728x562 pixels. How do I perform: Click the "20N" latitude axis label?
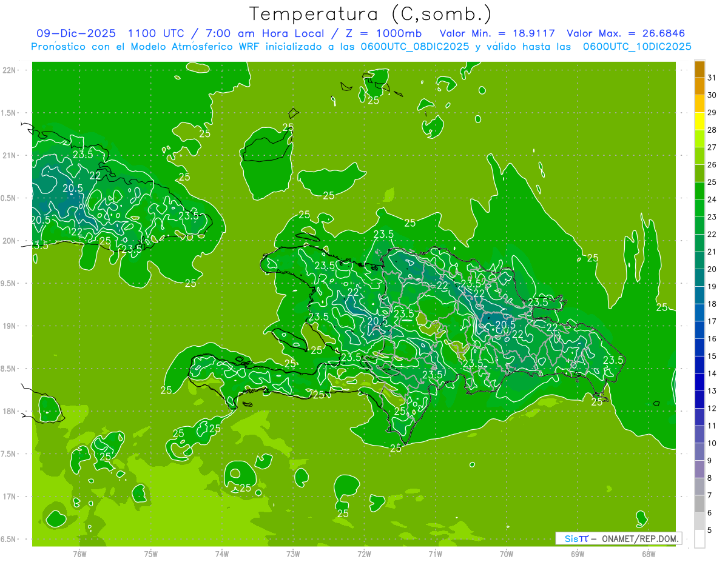click(10, 241)
